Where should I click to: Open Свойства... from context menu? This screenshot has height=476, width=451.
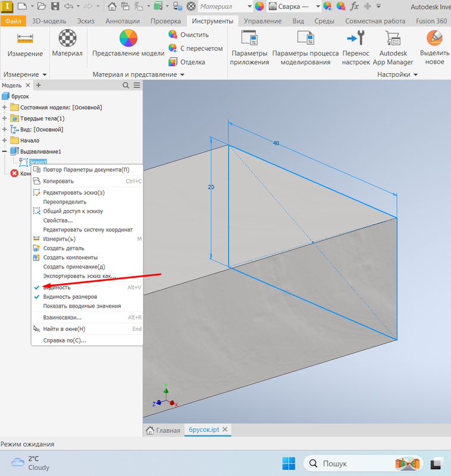click(x=87, y=220)
